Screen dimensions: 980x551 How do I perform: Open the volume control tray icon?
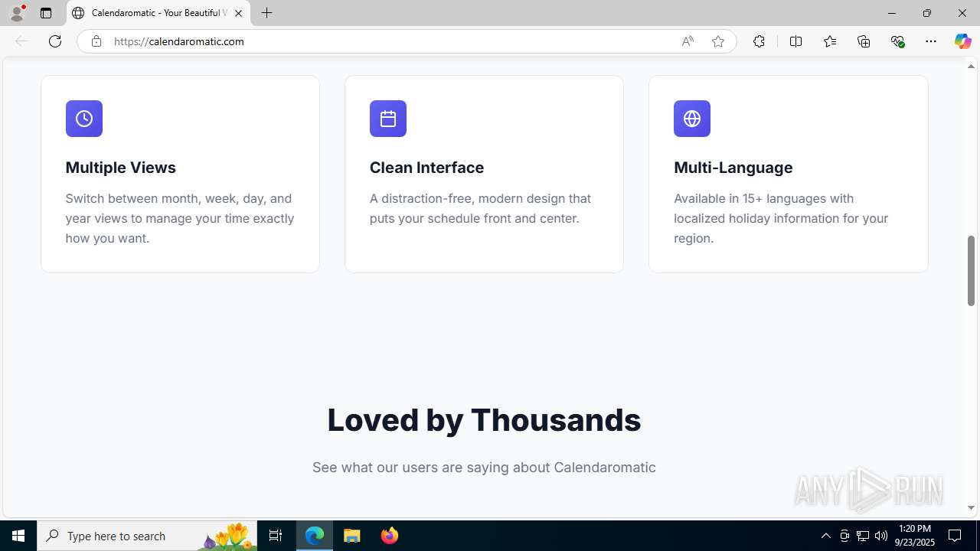881,536
